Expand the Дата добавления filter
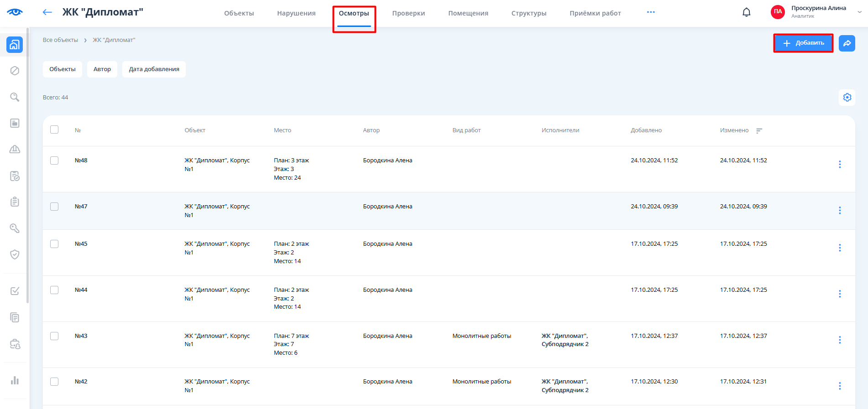 [154, 69]
